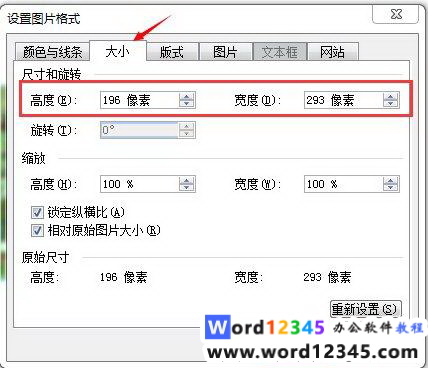The height and width of the screenshot is (368, 428).
Task: Select the 大小 tab
Action: click(x=118, y=51)
